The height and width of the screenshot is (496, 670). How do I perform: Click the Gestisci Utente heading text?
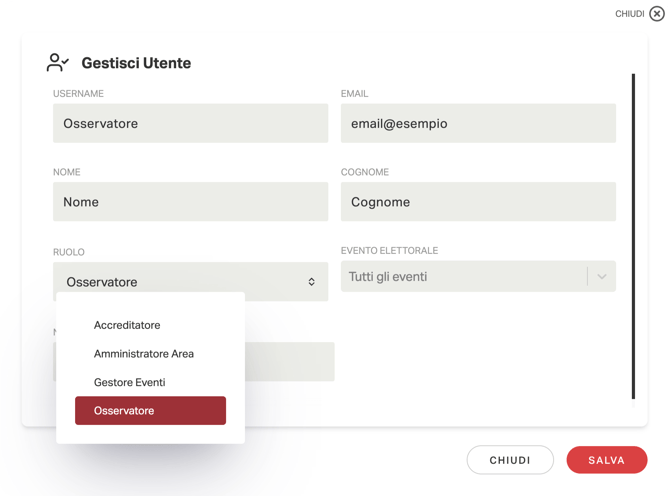(x=136, y=63)
